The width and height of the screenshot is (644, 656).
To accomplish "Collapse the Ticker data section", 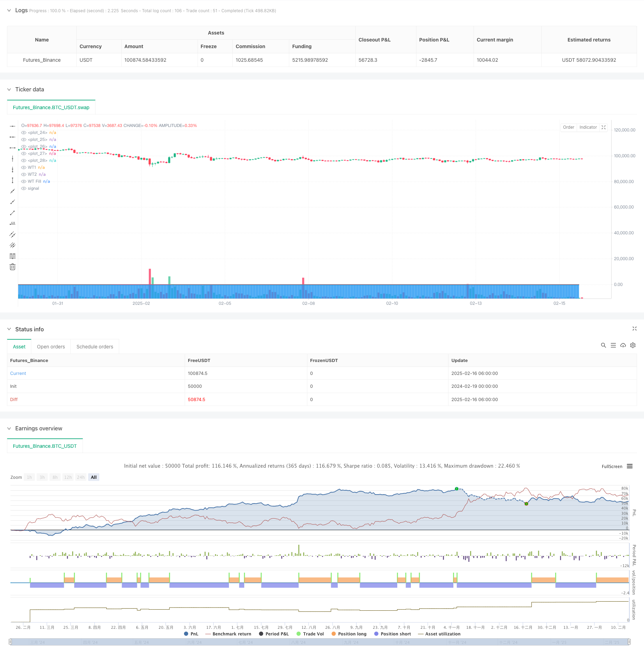I will (9, 90).
